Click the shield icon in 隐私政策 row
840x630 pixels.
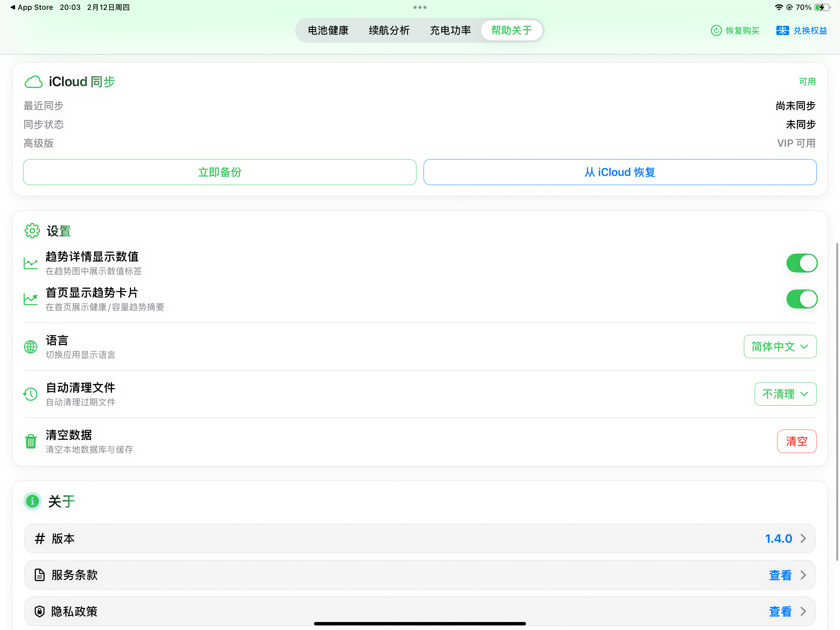(x=39, y=611)
